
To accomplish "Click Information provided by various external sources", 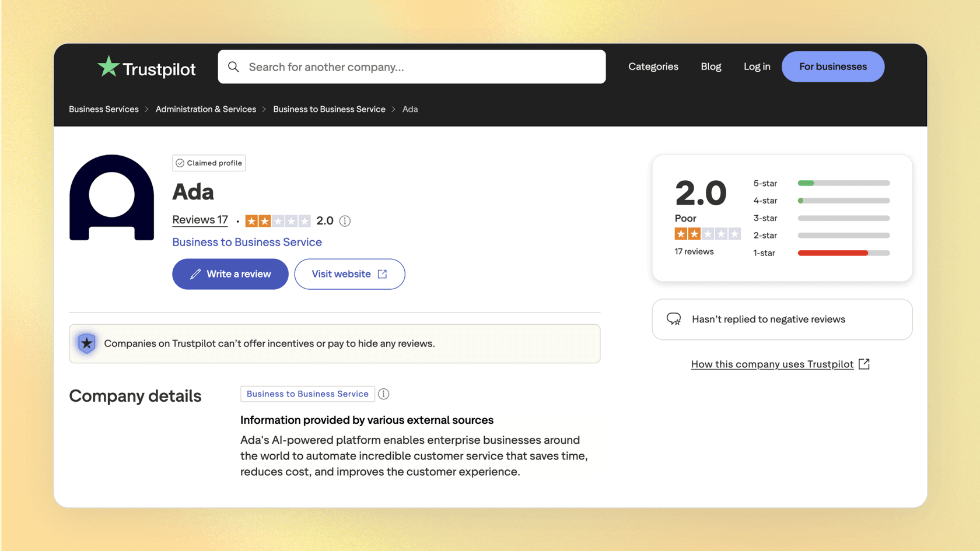I will 367,420.
